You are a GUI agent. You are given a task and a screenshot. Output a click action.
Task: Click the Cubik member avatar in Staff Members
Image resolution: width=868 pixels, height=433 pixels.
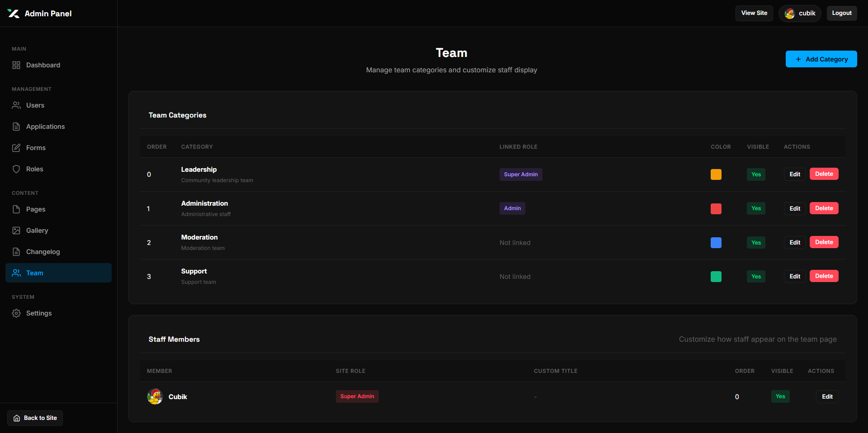155,396
